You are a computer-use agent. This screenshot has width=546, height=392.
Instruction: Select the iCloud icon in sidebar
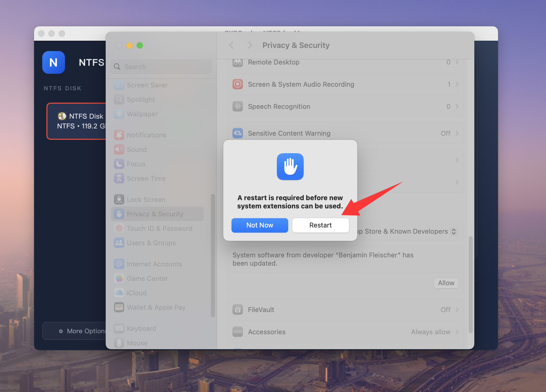coord(119,293)
